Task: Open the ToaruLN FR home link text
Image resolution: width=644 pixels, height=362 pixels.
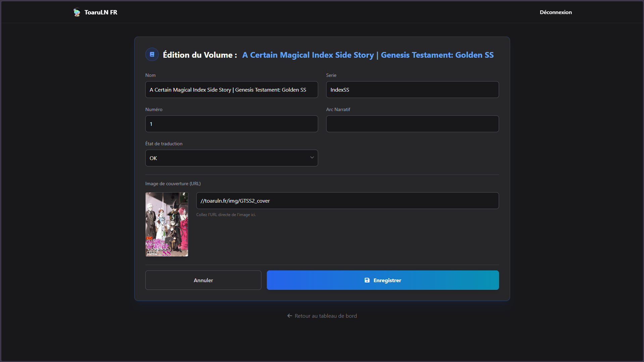Action: click(x=101, y=12)
